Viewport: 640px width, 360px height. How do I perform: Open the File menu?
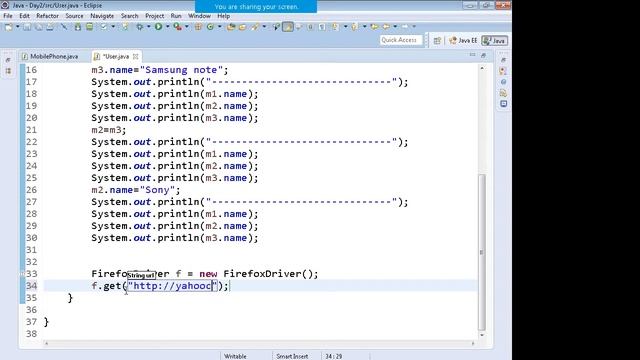click(8, 16)
